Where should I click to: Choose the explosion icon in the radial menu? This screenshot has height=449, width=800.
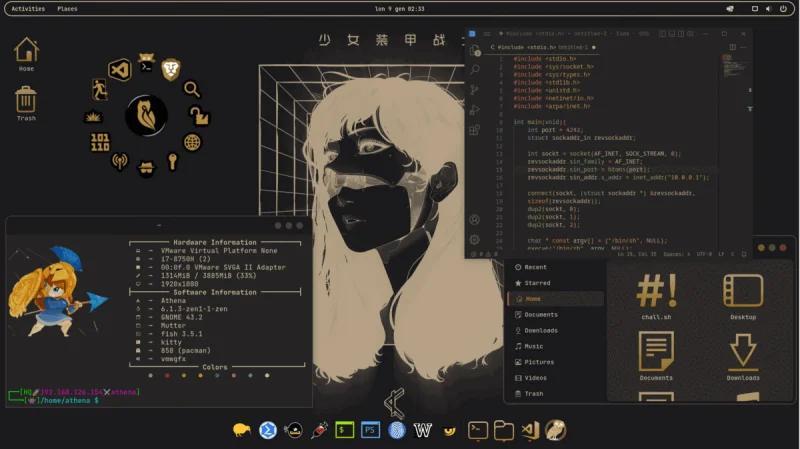93,117
